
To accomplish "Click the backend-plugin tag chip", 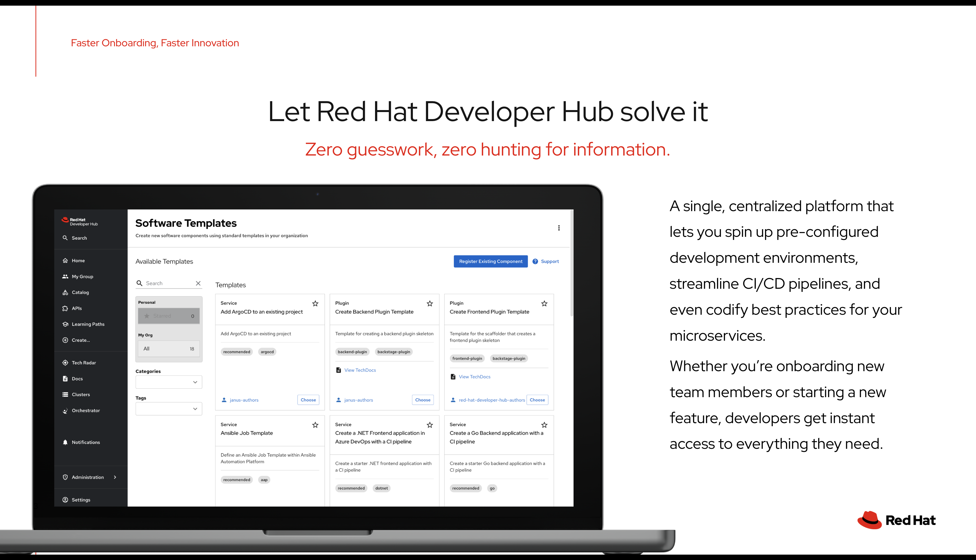I will point(352,352).
